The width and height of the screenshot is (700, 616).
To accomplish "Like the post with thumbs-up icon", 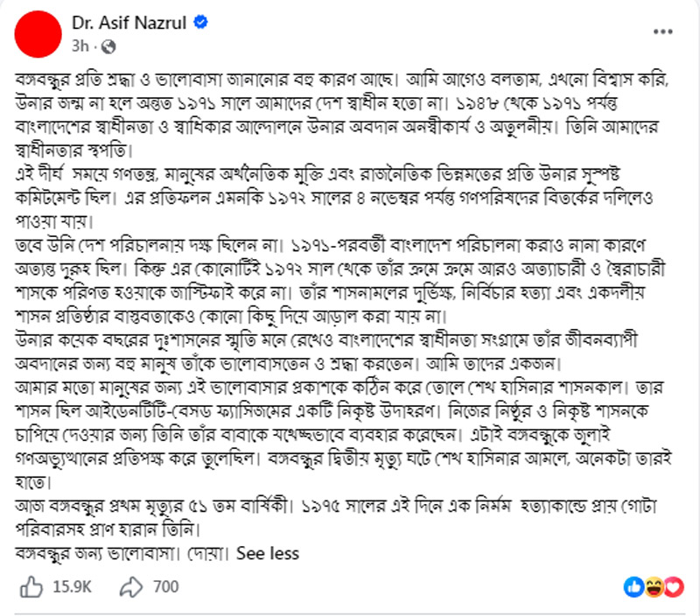I will 31,586.
